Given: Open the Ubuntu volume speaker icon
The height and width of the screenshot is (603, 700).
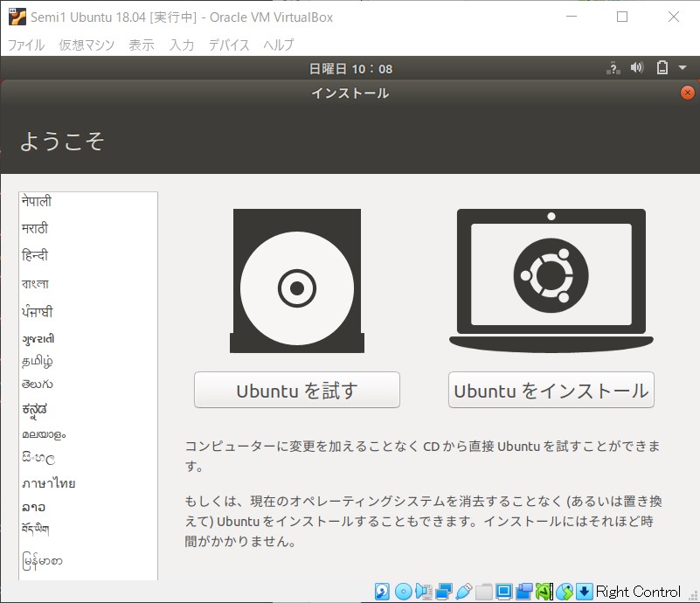Looking at the screenshot, I should pos(637,67).
